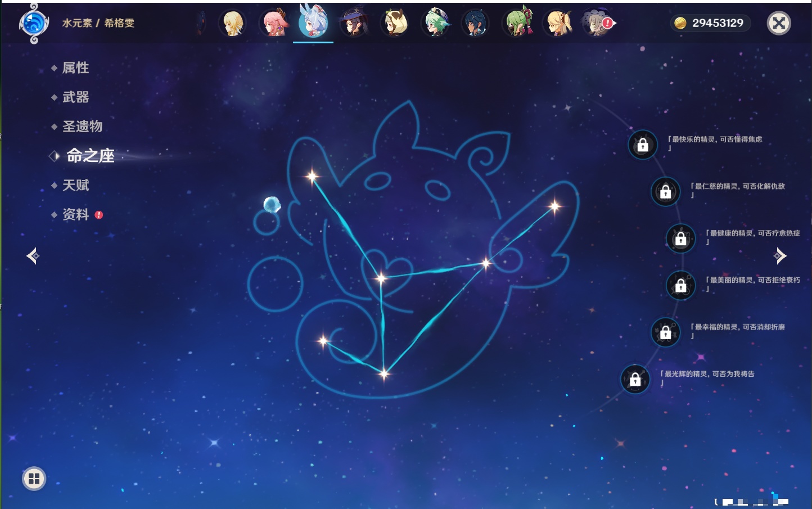This screenshot has height=509, width=812.
Task: Pick the cream cat-hood character portrait
Action: tap(394, 23)
